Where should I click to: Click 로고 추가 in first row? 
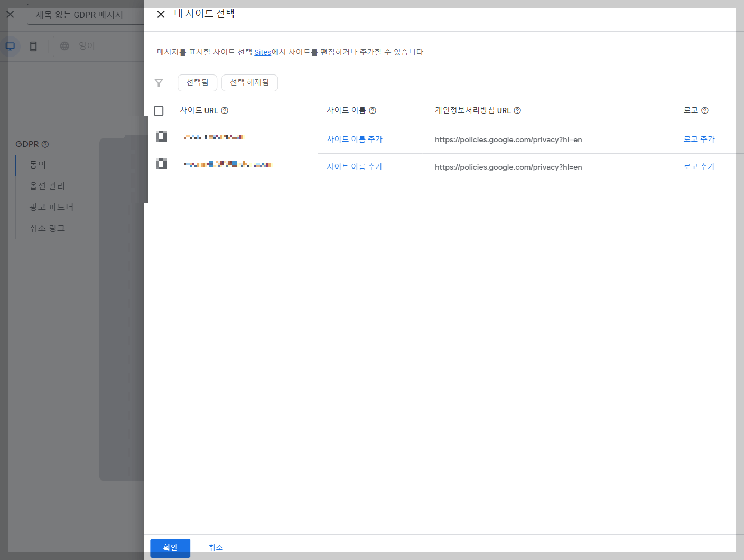click(x=699, y=139)
